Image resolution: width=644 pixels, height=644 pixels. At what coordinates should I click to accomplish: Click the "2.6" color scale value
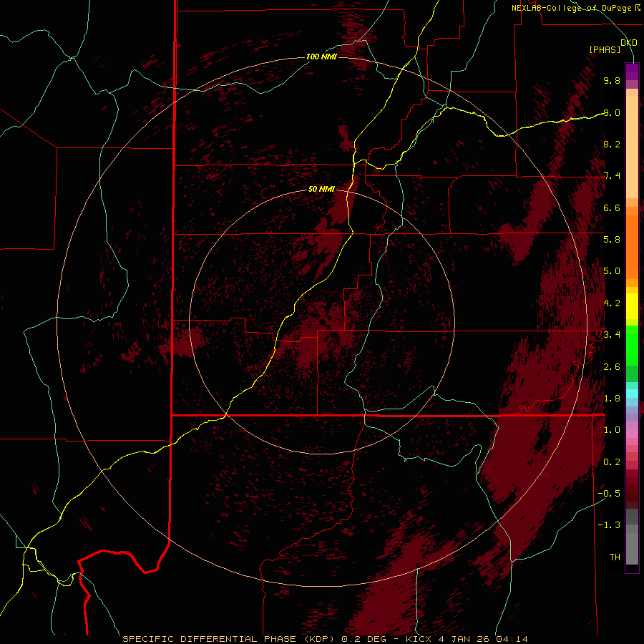[612, 367]
